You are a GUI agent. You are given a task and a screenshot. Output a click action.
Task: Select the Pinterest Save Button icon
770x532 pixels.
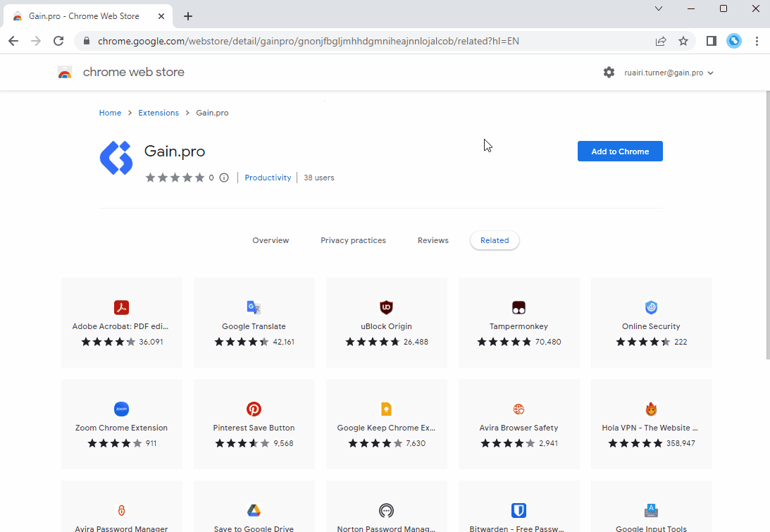pos(254,409)
